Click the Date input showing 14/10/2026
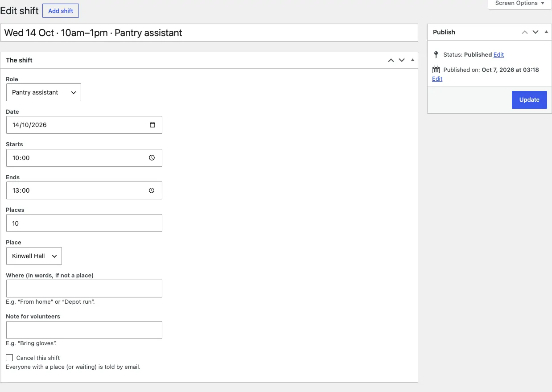Image resolution: width=552 pixels, height=392 pixels. 84,125
